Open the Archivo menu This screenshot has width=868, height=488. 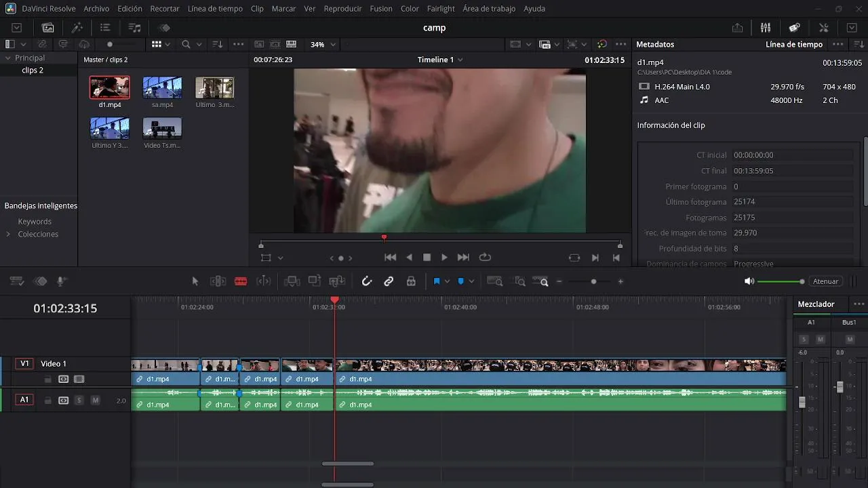pyautogui.click(x=96, y=9)
